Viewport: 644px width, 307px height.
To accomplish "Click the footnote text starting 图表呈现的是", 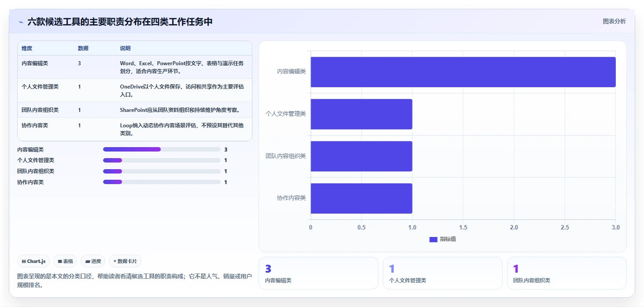I will click(134, 281).
